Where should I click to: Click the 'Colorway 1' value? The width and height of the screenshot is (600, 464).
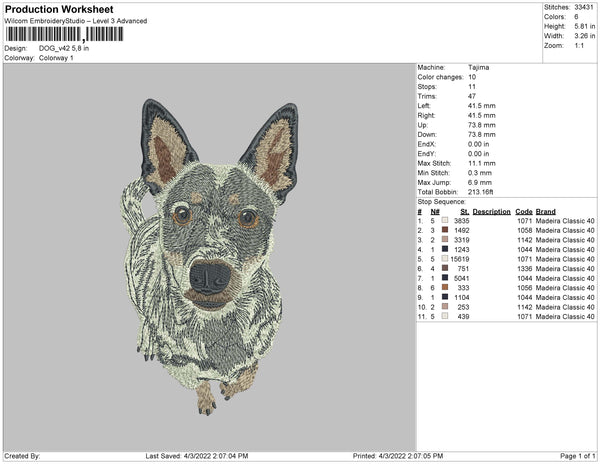(x=56, y=58)
